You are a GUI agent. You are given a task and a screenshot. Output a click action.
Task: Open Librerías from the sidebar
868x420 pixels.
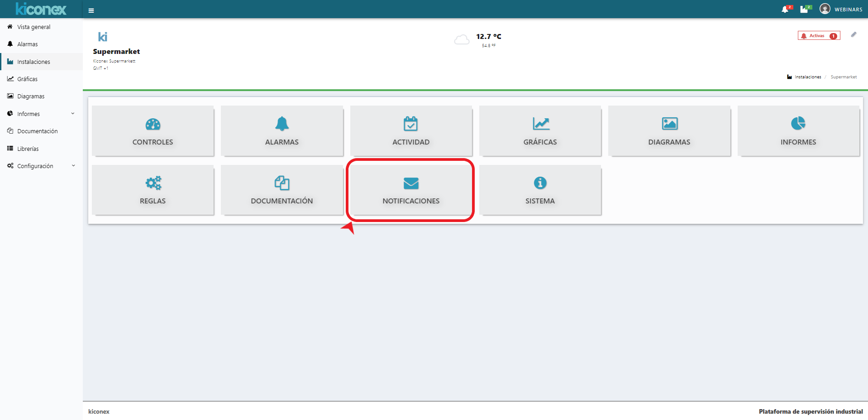(28, 149)
